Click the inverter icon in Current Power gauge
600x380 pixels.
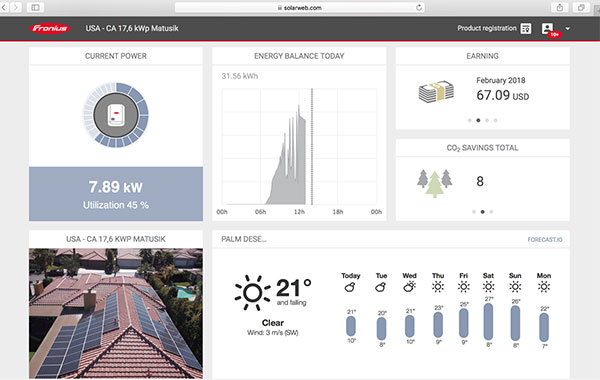(x=116, y=115)
